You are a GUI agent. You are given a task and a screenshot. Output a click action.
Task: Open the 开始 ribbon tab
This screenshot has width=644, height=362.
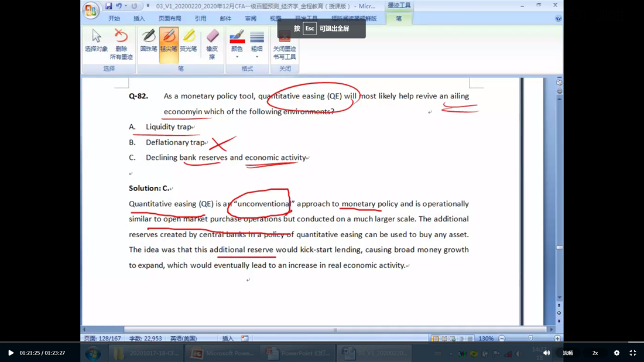tap(114, 19)
